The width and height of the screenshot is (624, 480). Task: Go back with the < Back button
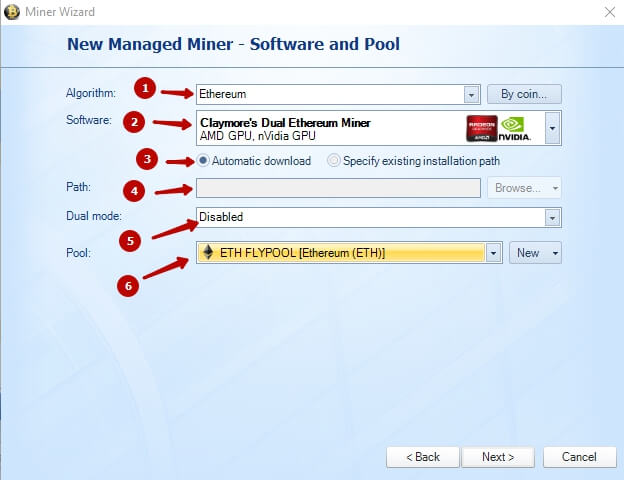[x=423, y=457]
